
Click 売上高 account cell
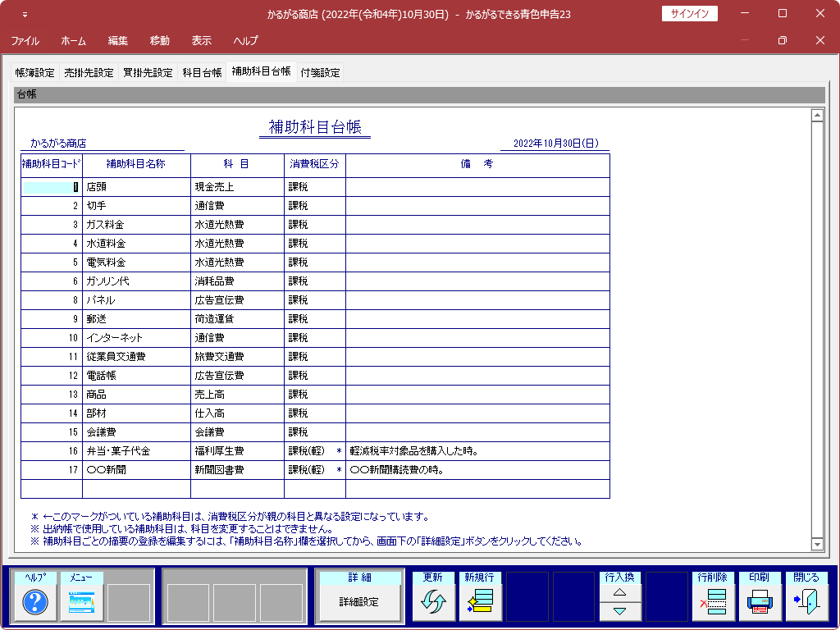click(237, 395)
